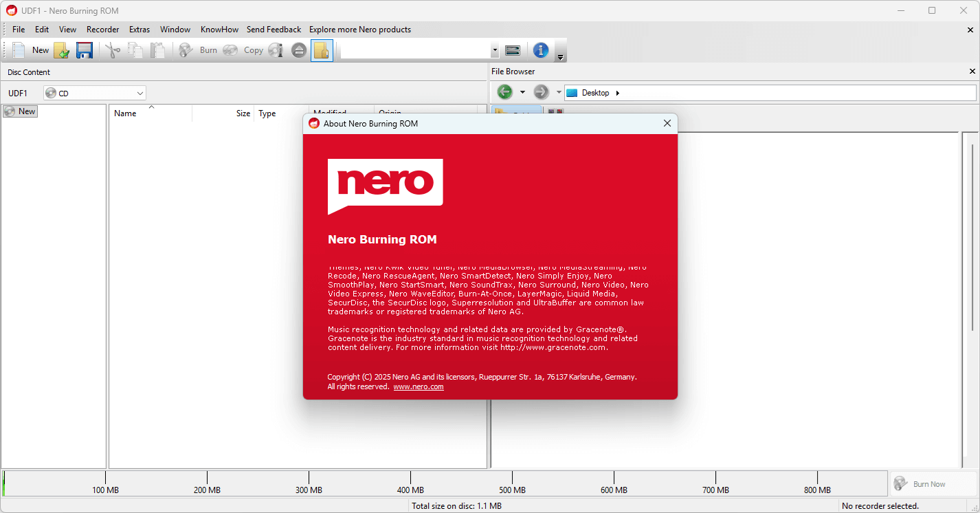Select the Copy disc icon
980x513 pixels.
click(x=230, y=50)
